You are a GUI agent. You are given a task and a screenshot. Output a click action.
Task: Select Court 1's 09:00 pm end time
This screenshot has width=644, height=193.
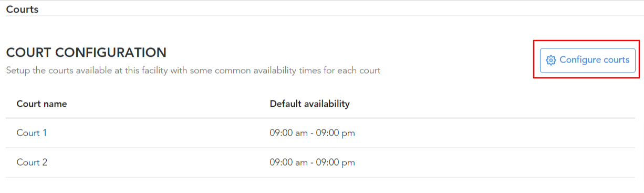pos(336,133)
